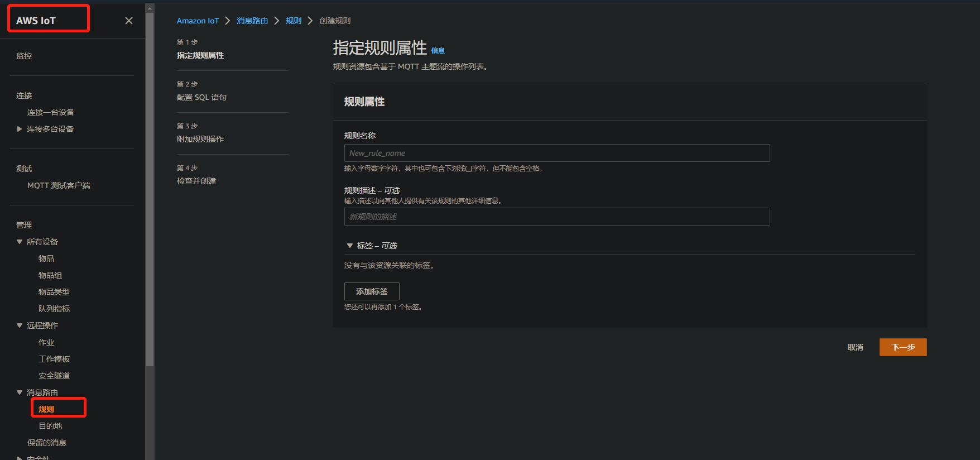The image size is (980, 460).
Task: Open MQTT 测试客户端
Action: 59,185
